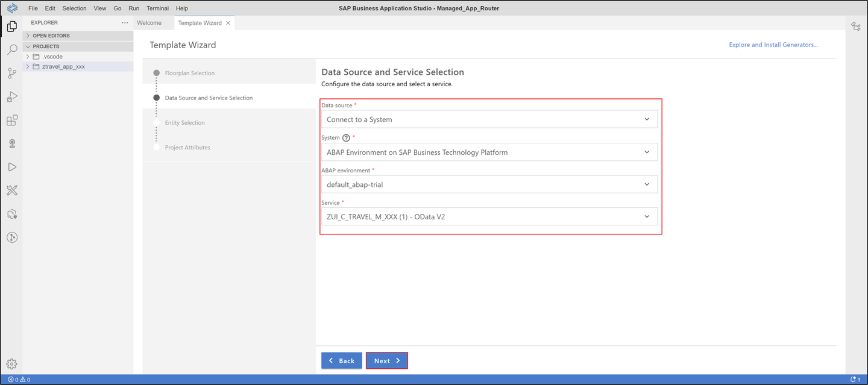
Task: Open the Service dropdown
Action: [489, 216]
